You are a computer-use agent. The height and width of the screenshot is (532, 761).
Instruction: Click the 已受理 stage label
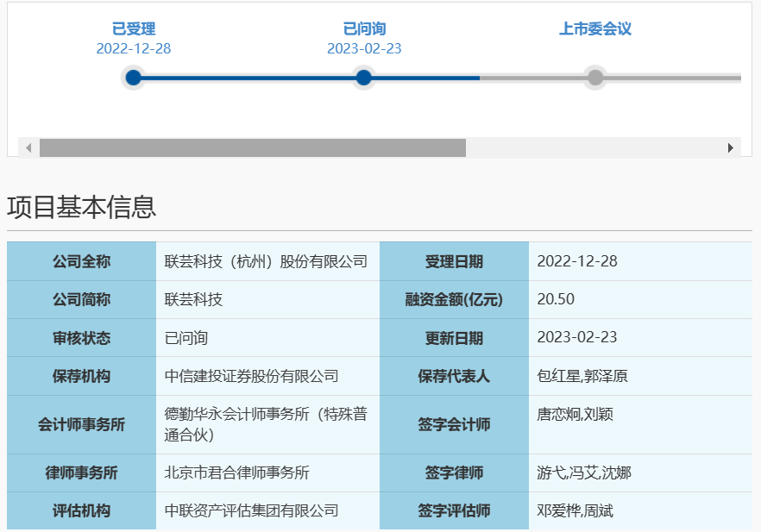(134, 28)
